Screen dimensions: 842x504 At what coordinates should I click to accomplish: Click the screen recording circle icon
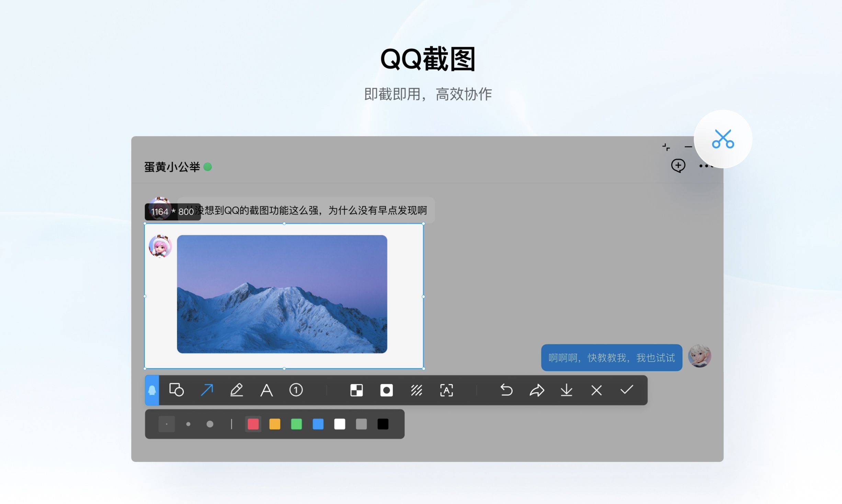coord(387,390)
